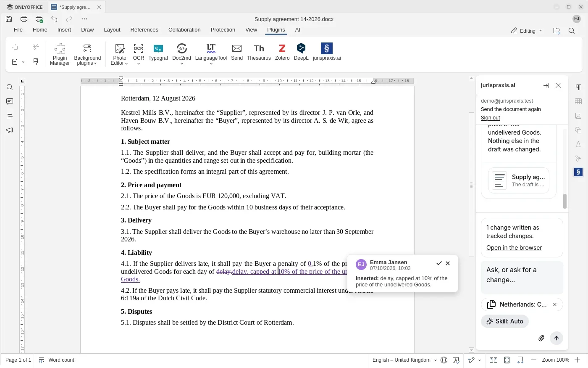Click the Open in the browser link

pyautogui.click(x=514, y=248)
